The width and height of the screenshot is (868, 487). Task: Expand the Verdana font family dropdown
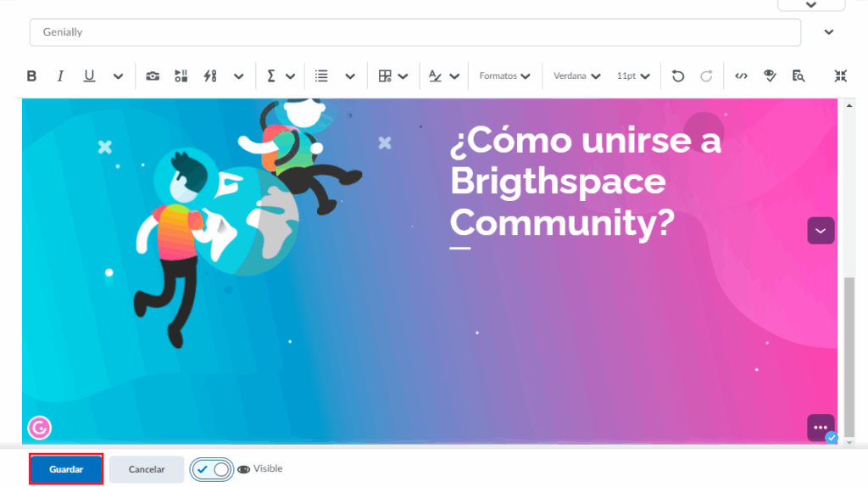coord(576,76)
